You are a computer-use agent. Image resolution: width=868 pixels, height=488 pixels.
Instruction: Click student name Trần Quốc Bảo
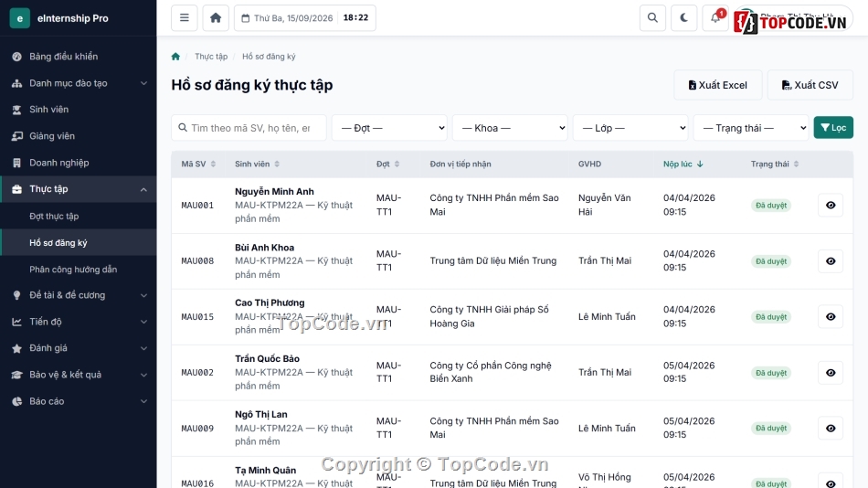[x=267, y=359]
